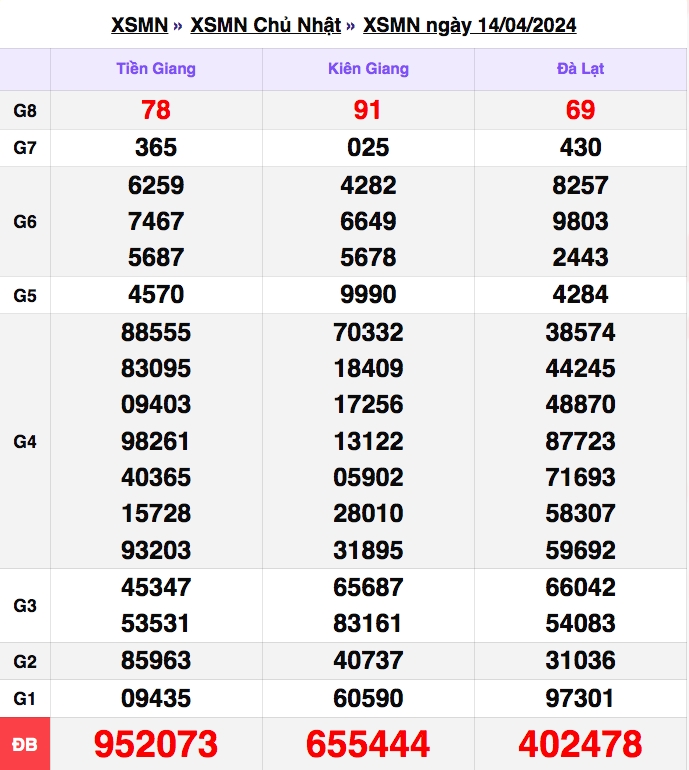Click the red G8 number 78

(x=156, y=110)
